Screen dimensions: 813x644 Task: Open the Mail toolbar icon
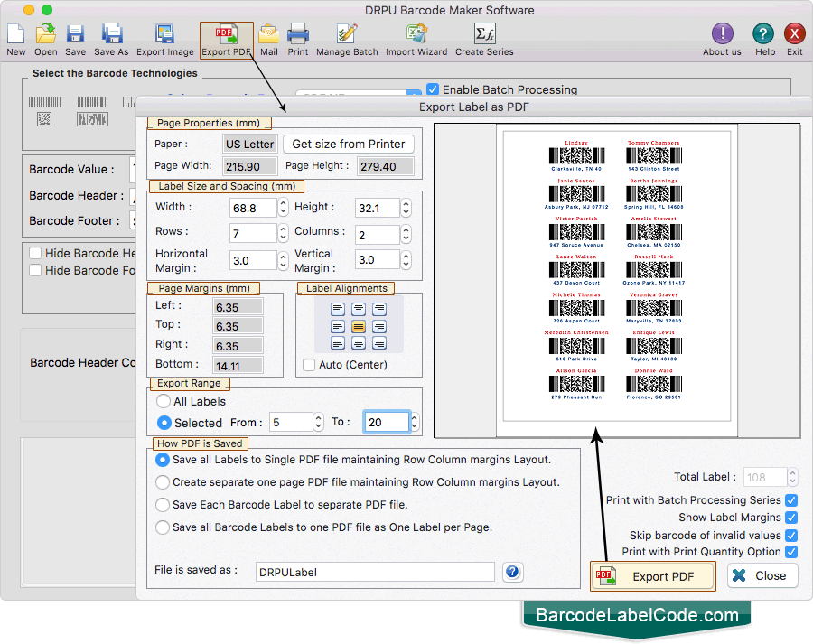coord(268,40)
